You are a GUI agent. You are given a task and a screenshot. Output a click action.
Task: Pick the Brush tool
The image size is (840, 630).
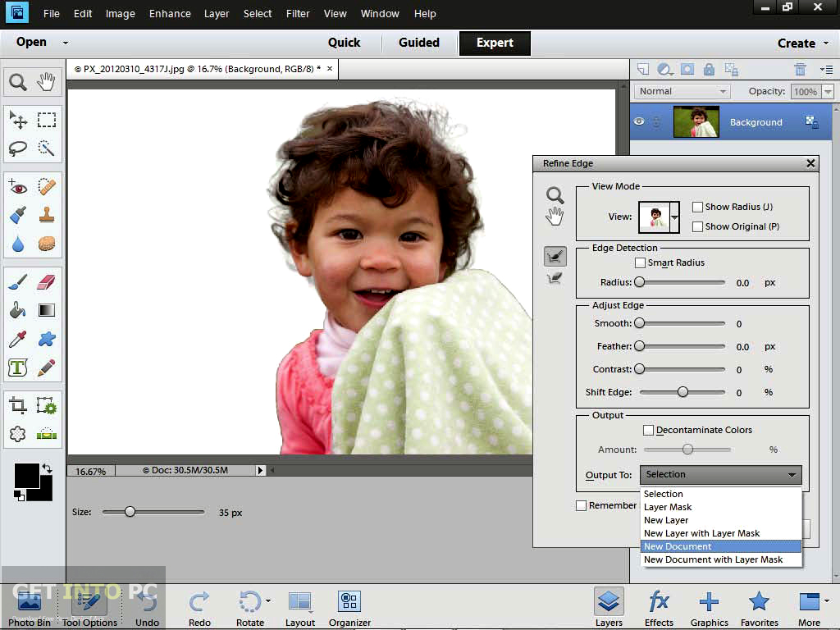18,282
